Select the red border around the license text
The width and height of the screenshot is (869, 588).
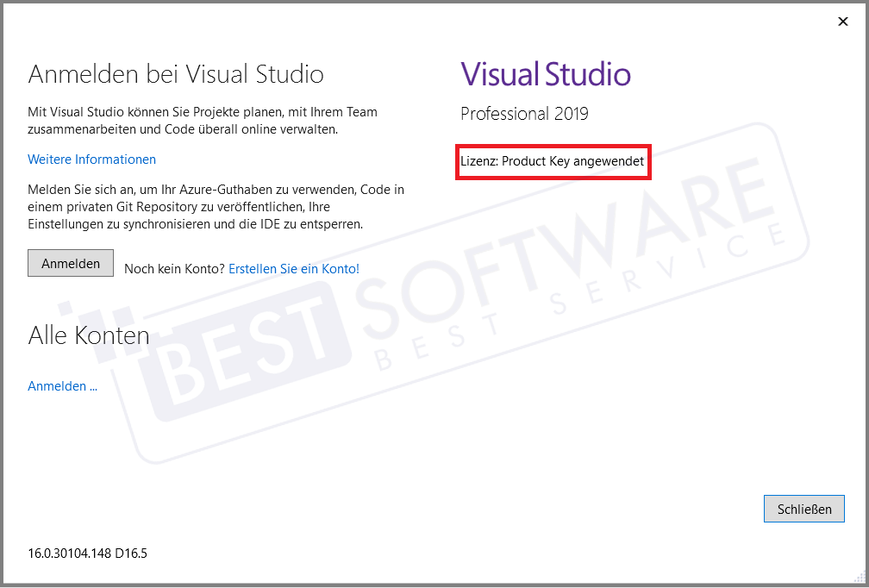point(553,147)
